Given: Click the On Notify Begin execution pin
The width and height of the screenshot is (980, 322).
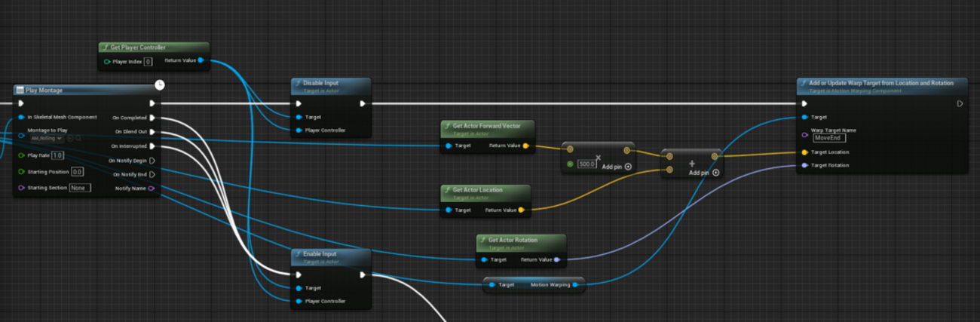Looking at the screenshot, I should [152, 161].
